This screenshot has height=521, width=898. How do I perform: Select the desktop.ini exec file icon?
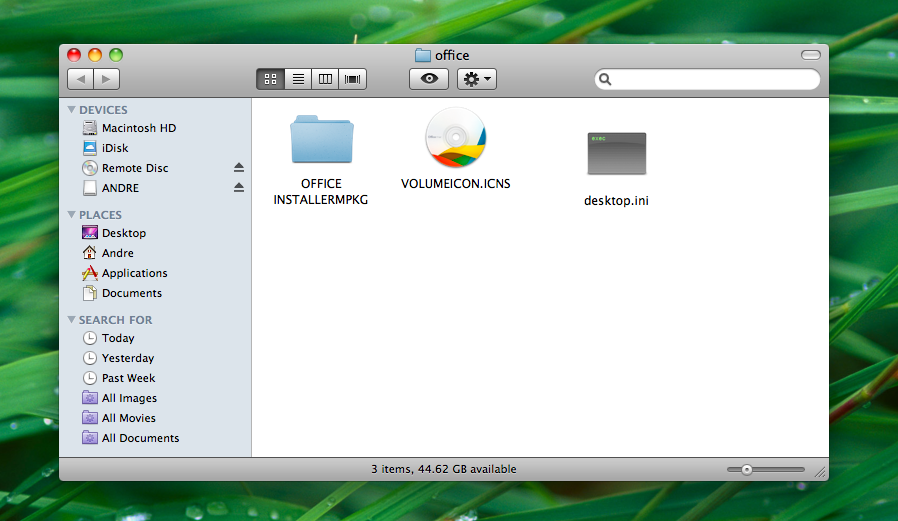[x=617, y=153]
